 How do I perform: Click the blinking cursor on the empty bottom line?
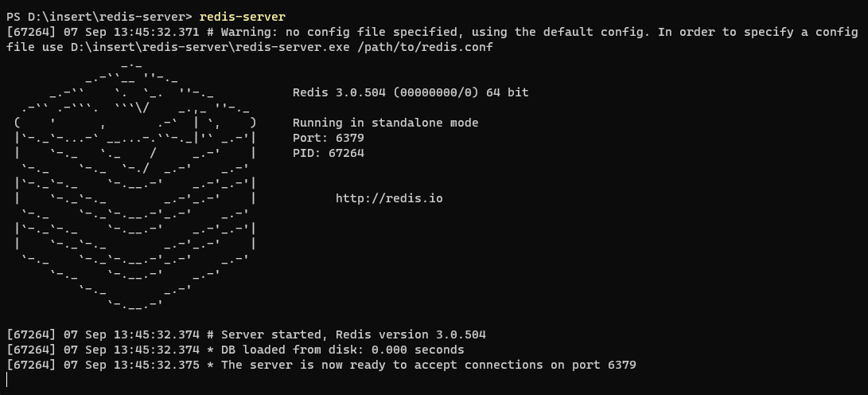click(7, 380)
